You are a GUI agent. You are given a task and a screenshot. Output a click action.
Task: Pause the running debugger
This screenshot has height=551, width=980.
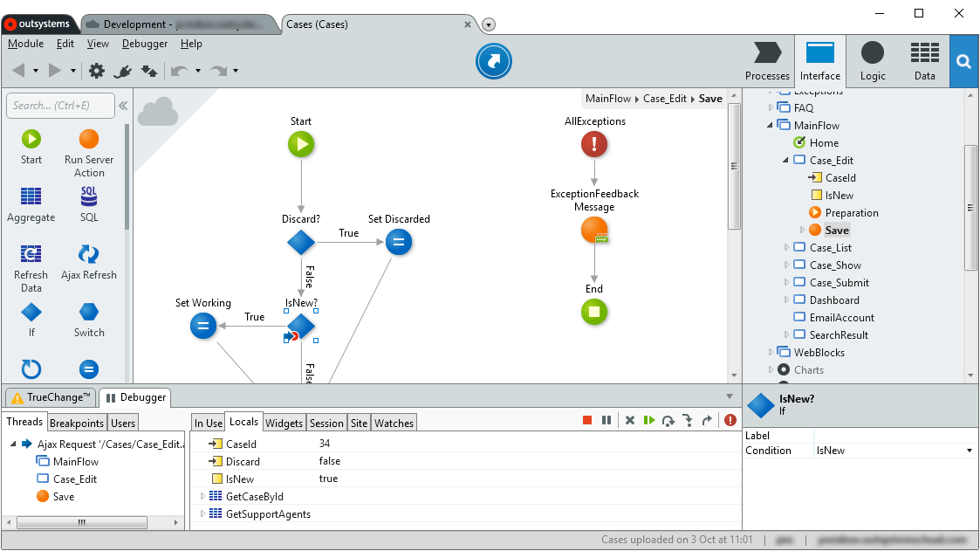click(x=607, y=420)
